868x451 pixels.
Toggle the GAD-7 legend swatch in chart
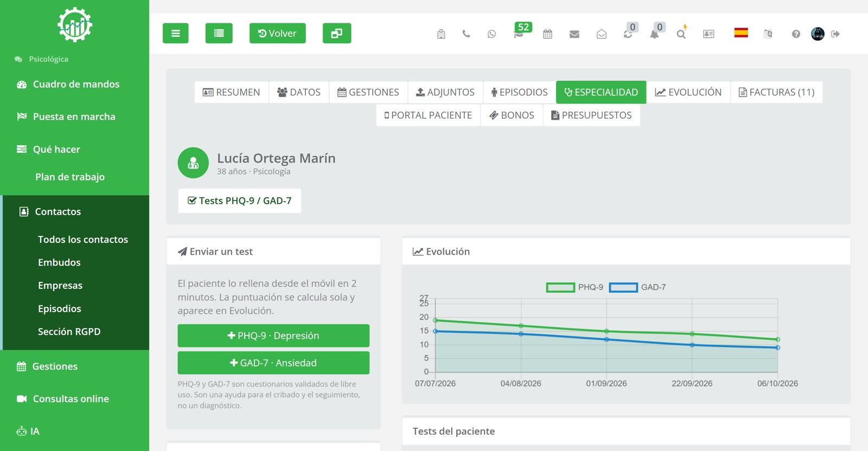coord(623,287)
